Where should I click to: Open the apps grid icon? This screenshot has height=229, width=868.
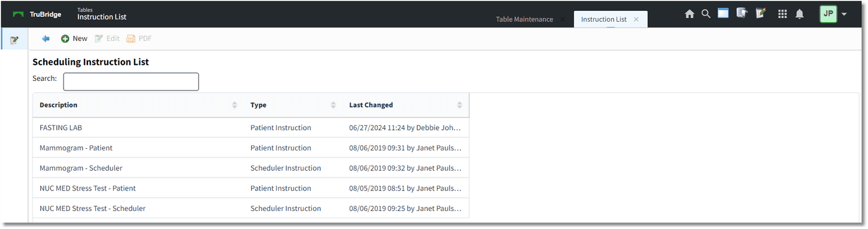tap(782, 14)
